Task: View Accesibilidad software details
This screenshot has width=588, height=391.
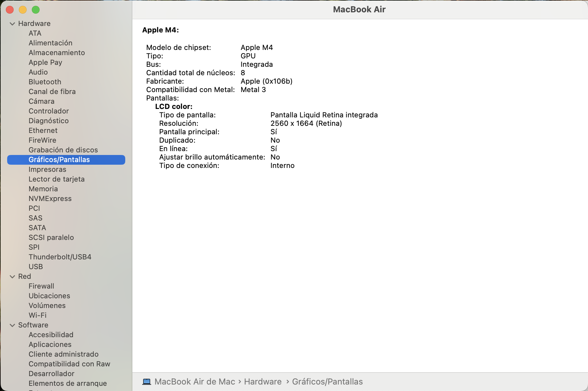Action: (x=51, y=335)
